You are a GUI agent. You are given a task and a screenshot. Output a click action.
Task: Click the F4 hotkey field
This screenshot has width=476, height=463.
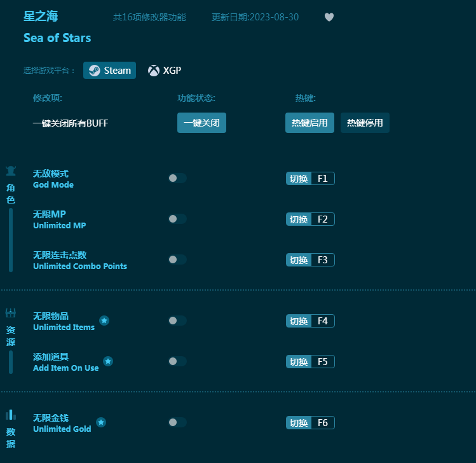pyautogui.click(x=323, y=321)
